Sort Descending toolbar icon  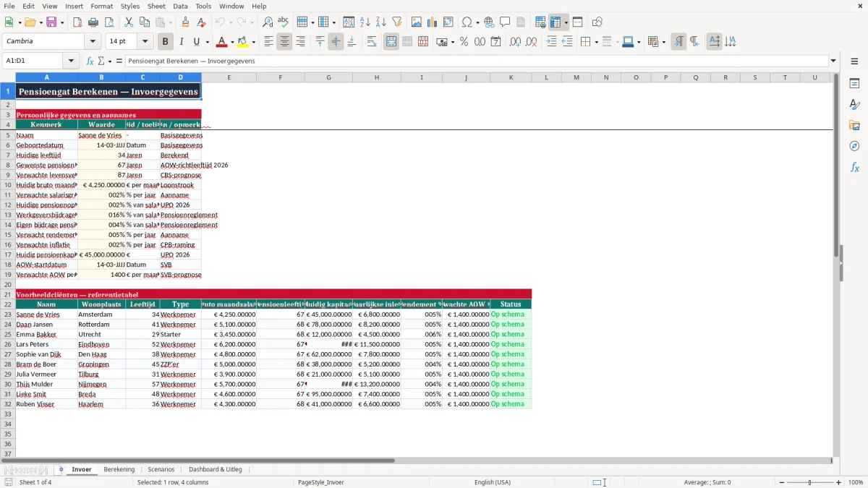tap(380, 22)
